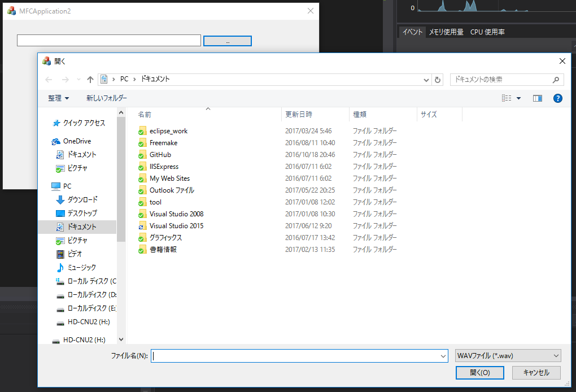Switch to CPU 使用率 tab
The image size is (576, 392).
tap(487, 32)
